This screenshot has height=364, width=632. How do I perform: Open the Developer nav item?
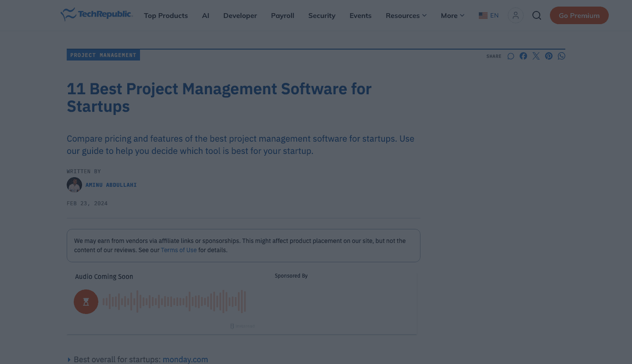pyautogui.click(x=240, y=15)
